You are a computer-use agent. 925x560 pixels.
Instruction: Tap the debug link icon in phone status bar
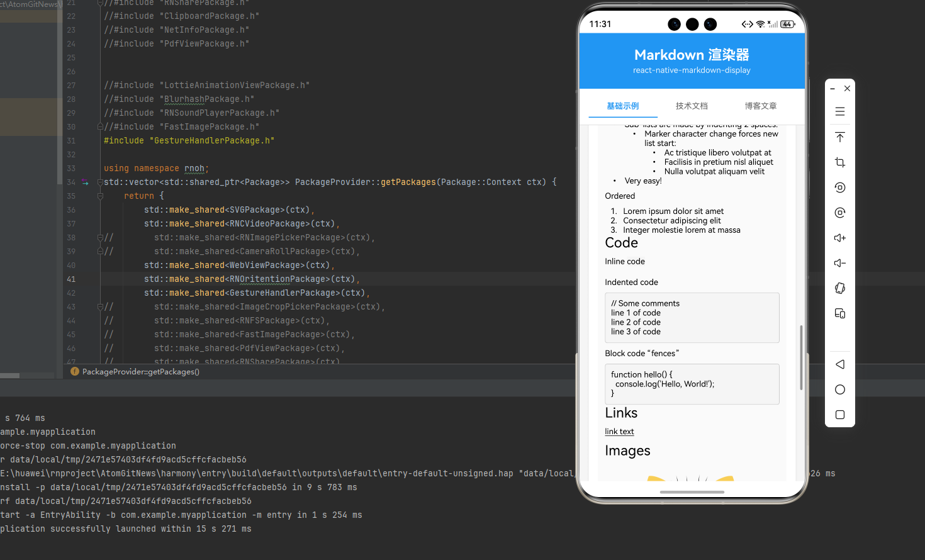click(x=747, y=24)
